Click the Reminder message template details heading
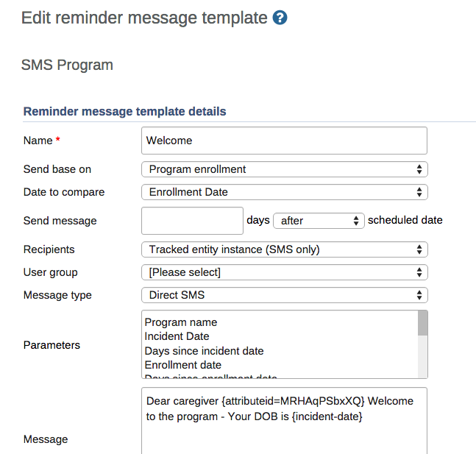 pyautogui.click(x=125, y=112)
